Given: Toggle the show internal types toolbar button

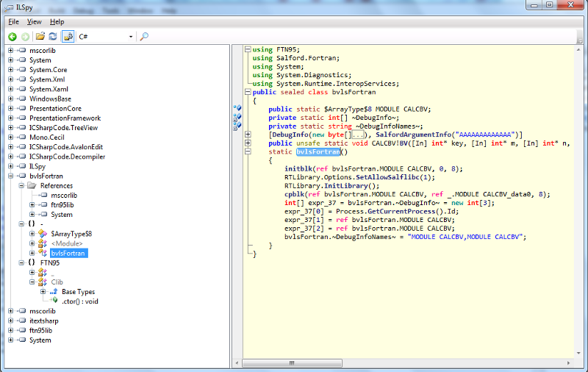Looking at the screenshot, I should 68,36.
